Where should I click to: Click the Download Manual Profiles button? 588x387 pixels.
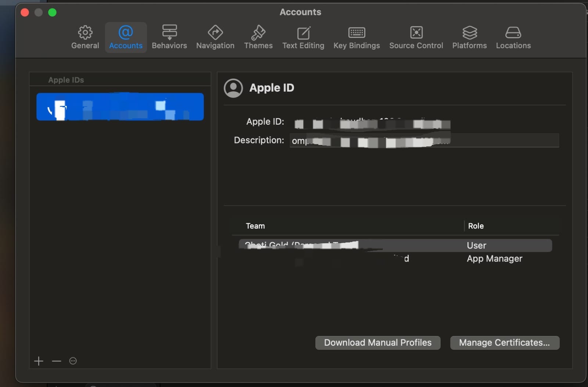[x=378, y=342]
